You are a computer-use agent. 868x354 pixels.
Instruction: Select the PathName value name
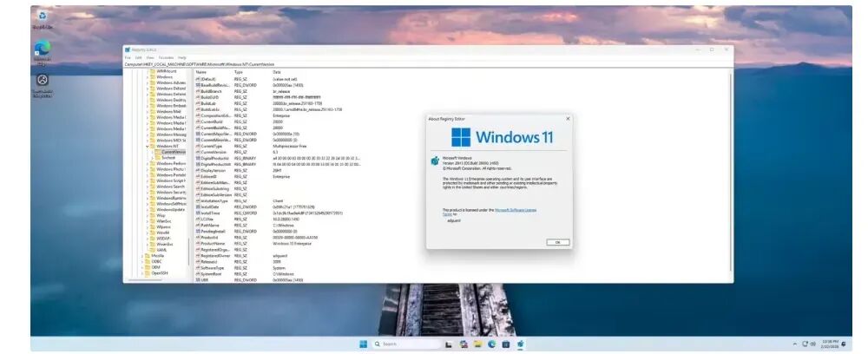click(210, 225)
